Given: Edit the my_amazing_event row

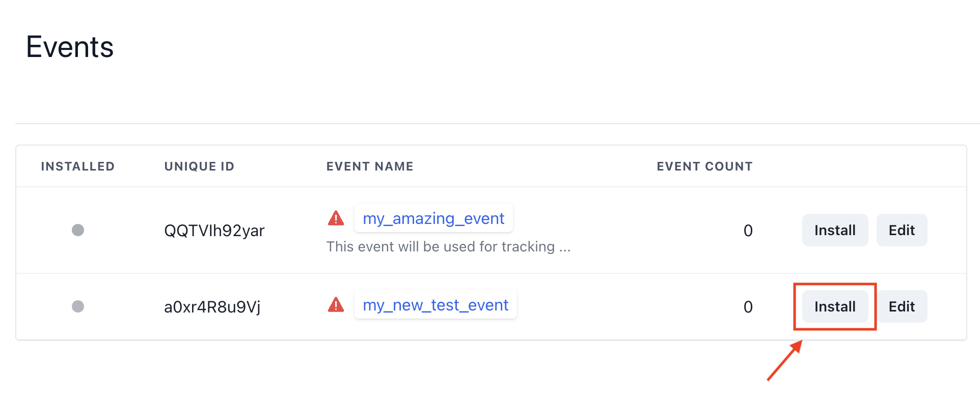Looking at the screenshot, I should click(x=902, y=230).
